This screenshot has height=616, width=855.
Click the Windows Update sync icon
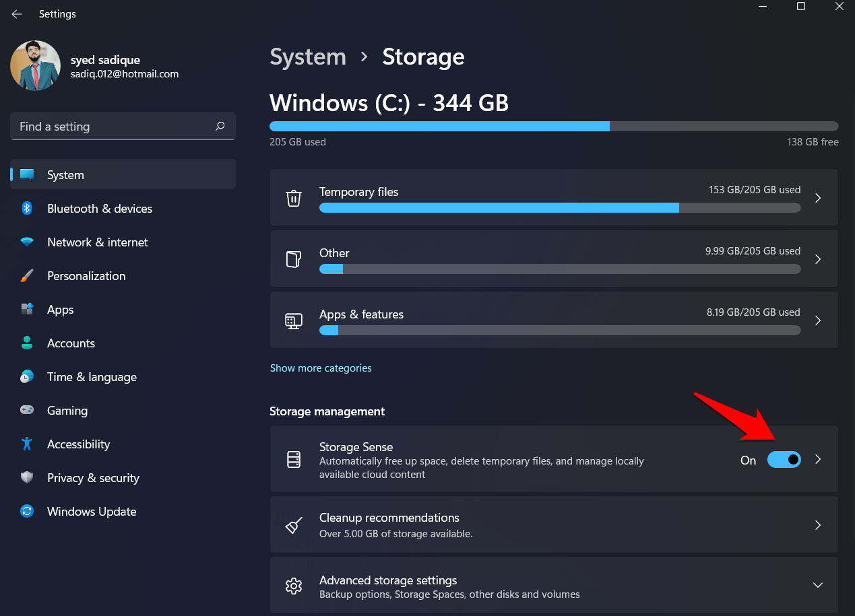[27, 512]
